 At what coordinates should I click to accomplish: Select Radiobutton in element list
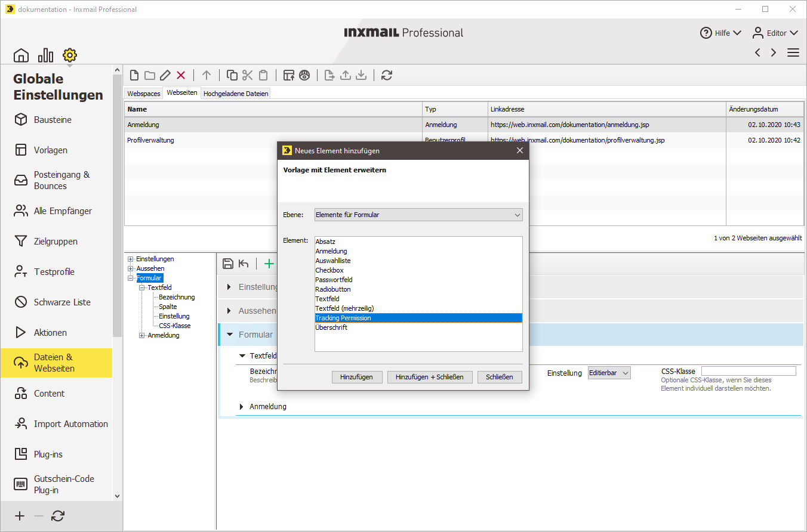click(x=418, y=289)
